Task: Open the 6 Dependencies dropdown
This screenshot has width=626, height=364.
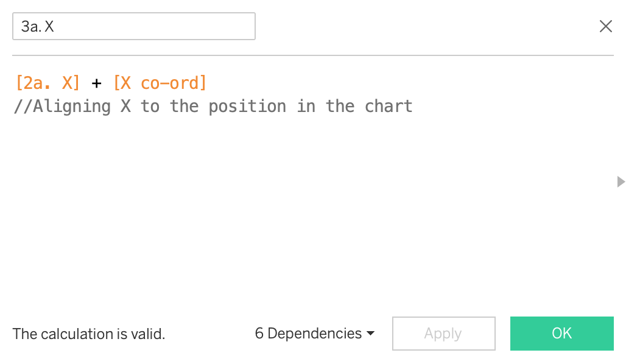Action: click(x=314, y=334)
